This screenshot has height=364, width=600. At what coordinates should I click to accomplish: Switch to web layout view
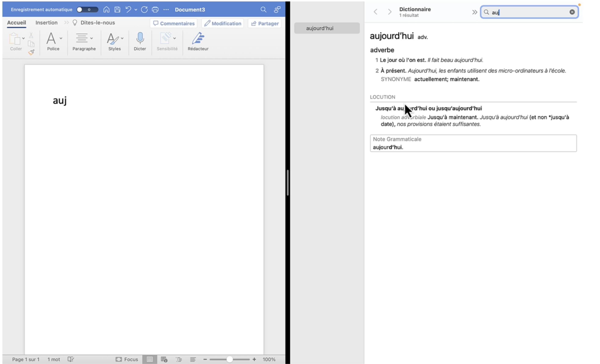(x=164, y=359)
